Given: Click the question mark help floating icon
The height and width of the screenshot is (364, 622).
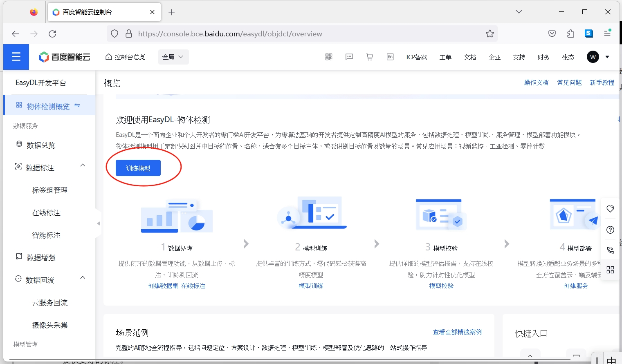Looking at the screenshot, I should point(611,230).
